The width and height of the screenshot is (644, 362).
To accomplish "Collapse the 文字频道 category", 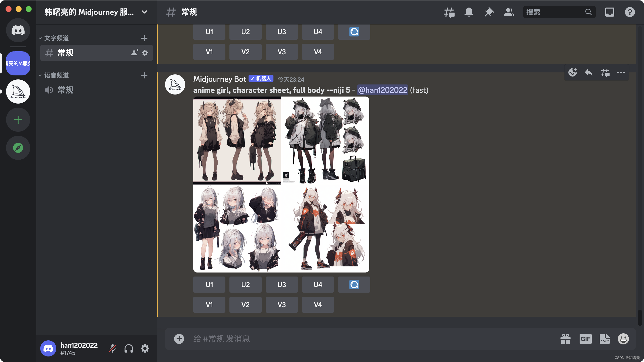I will click(56, 38).
